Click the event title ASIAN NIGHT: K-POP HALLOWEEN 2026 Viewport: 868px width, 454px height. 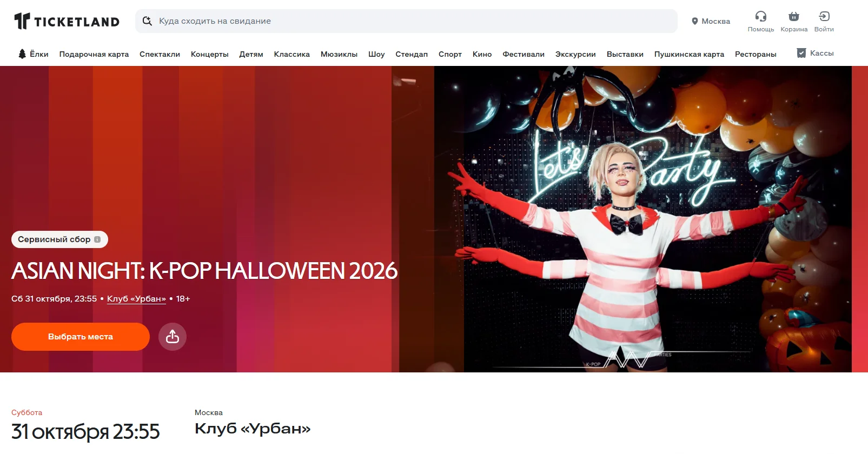click(x=204, y=271)
